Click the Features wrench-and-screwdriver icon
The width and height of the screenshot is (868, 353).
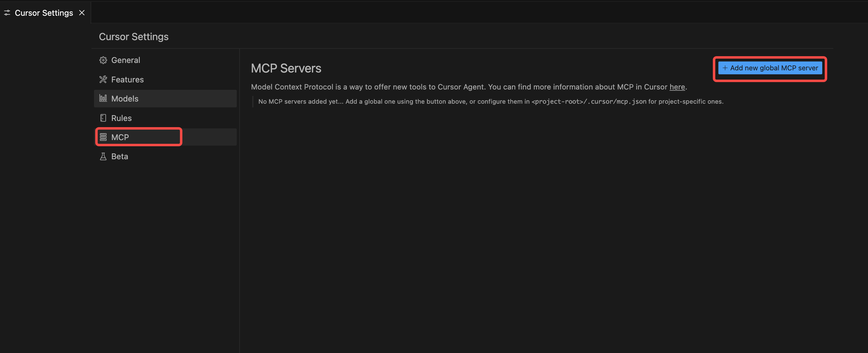[103, 79]
